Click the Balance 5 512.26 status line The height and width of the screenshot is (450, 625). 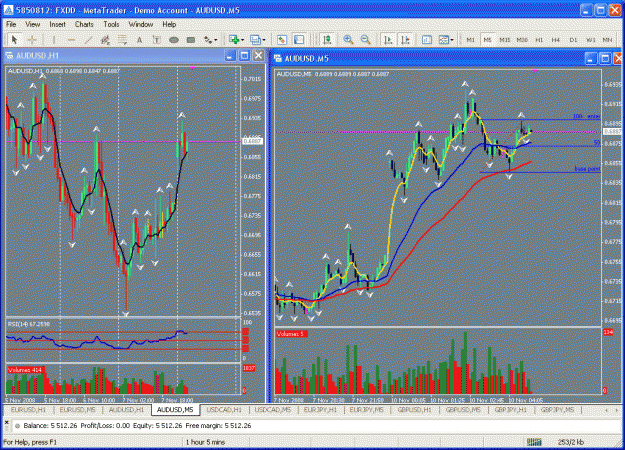click(138, 426)
